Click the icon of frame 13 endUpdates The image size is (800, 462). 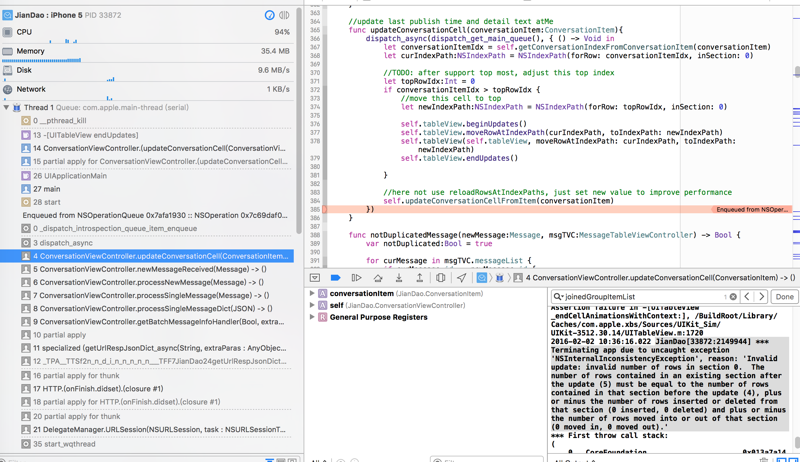[x=26, y=135]
